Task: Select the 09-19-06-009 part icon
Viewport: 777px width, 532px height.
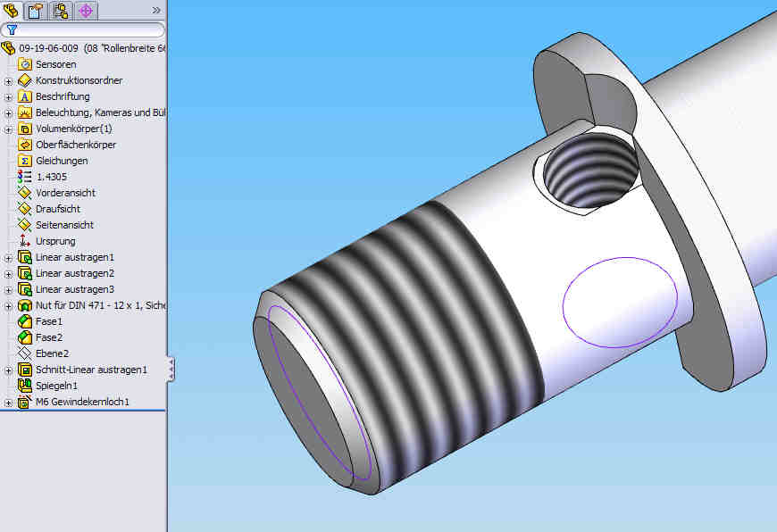Action: coord(8,48)
